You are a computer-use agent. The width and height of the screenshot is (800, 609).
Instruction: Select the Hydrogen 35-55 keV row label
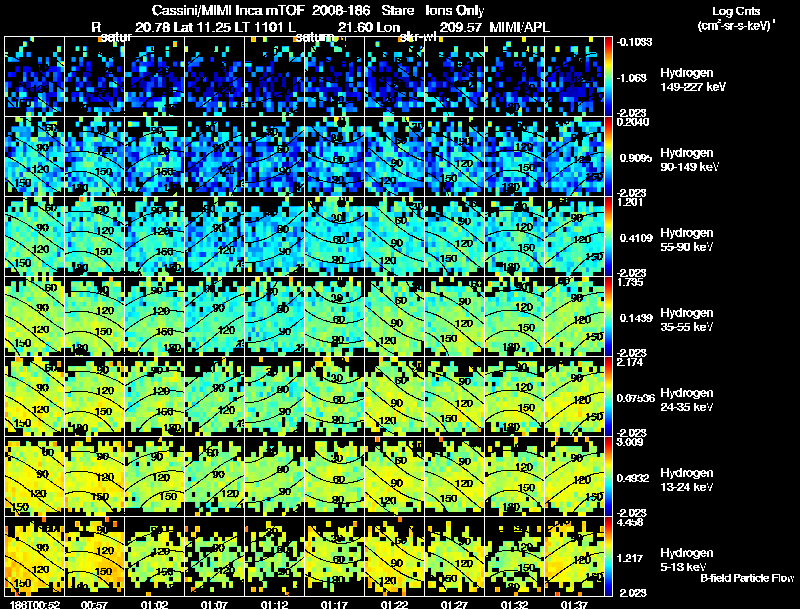(687, 320)
